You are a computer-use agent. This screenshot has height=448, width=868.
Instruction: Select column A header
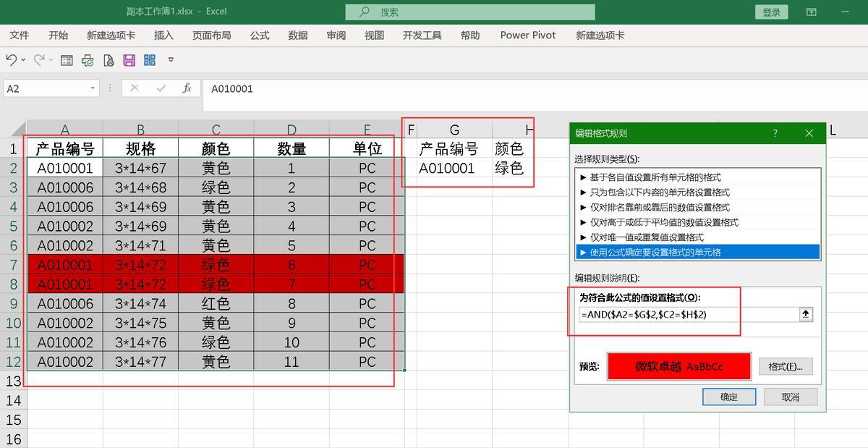[x=65, y=130]
